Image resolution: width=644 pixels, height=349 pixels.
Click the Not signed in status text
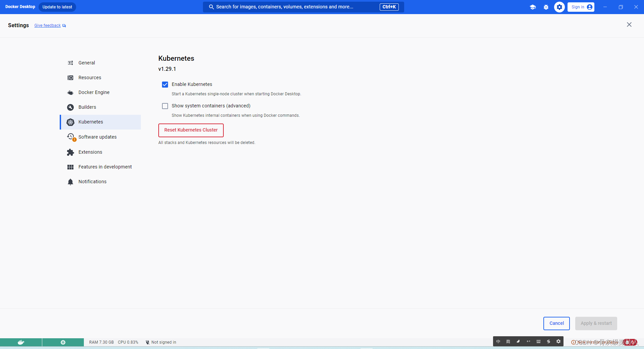pyautogui.click(x=164, y=342)
